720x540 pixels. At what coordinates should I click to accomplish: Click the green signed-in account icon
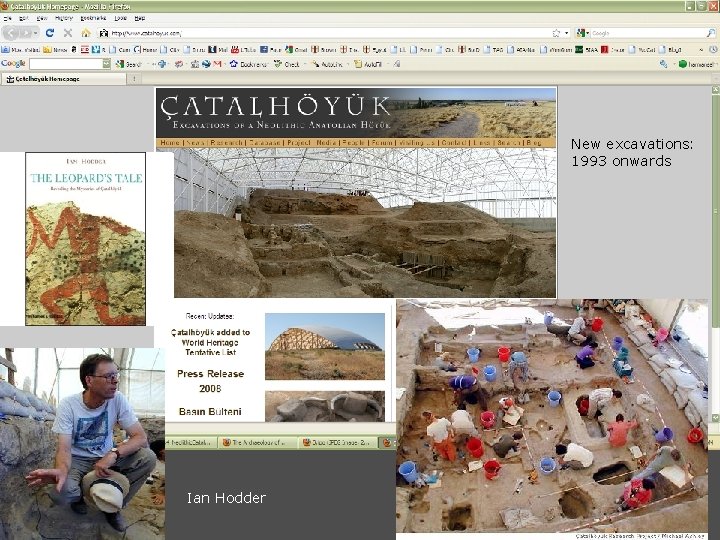coord(683,64)
